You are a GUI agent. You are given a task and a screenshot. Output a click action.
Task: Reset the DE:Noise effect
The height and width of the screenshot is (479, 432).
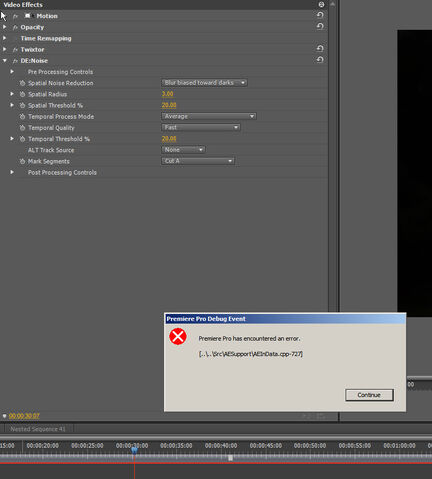(x=320, y=60)
